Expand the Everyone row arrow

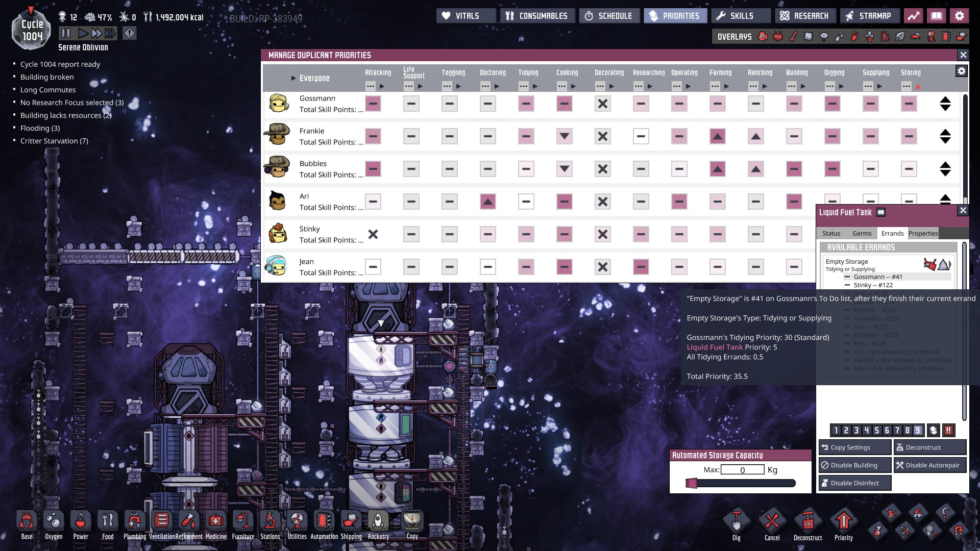point(293,79)
